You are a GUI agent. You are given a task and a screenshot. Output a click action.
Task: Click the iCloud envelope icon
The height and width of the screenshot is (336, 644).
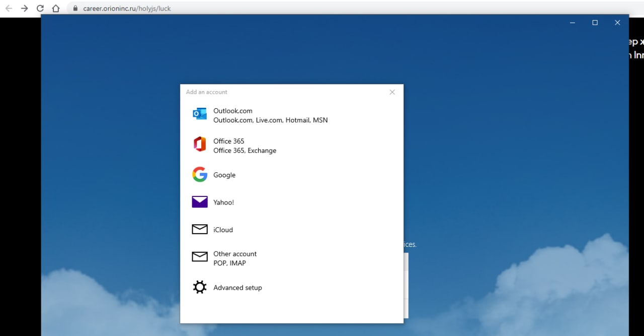click(200, 229)
